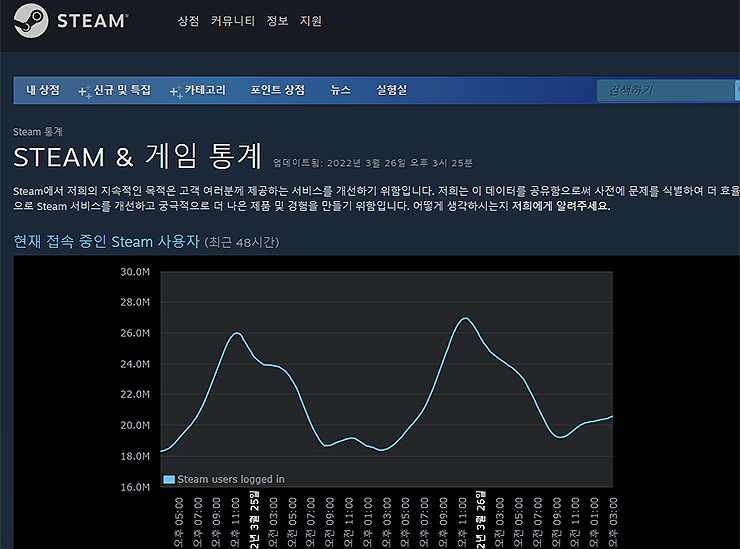Click the 28.0M axis label

[x=135, y=302]
